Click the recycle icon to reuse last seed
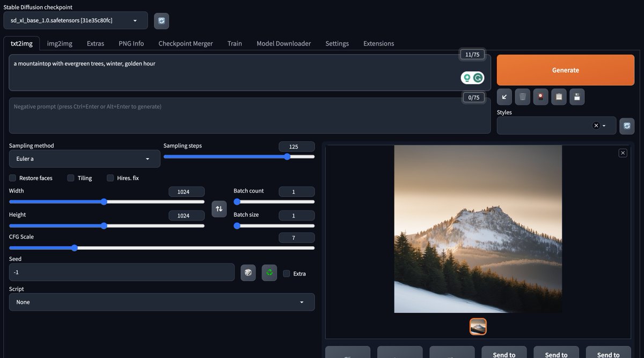644x358 pixels. click(268, 272)
